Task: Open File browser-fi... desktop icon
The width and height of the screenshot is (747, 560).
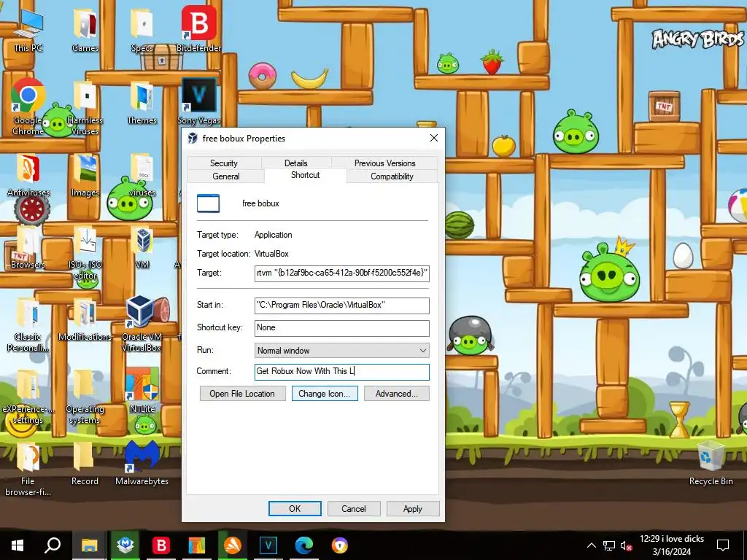Action: [28, 470]
